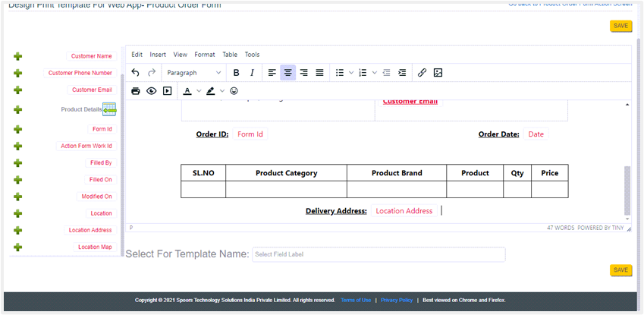Open the Insert menu
The height and width of the screenshot is (315, 644).
[158, 55]
